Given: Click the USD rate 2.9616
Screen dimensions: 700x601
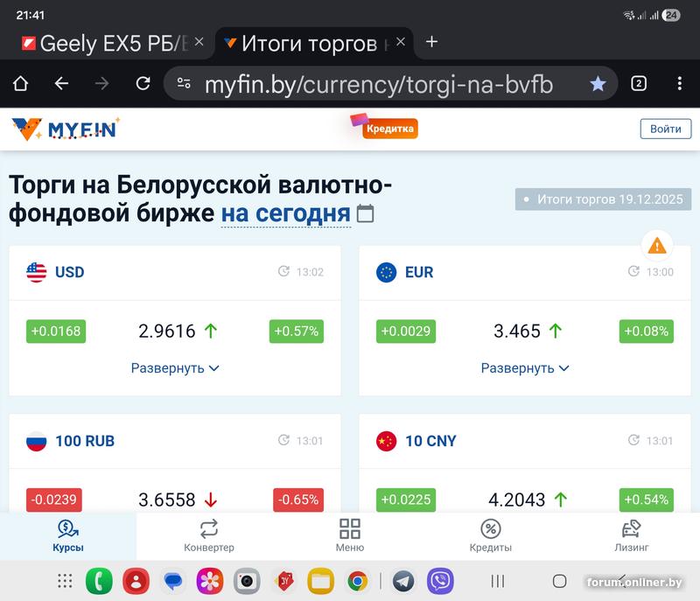Looking at the screenshot, I should 166,331.
